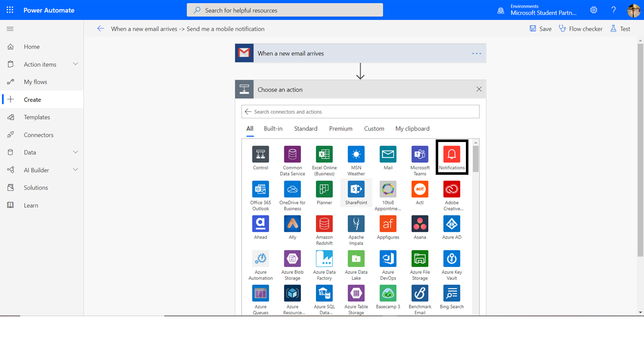Open Power Automate settings gear
The height and width of the screenshot is (347, 644).
pos(593,10)
